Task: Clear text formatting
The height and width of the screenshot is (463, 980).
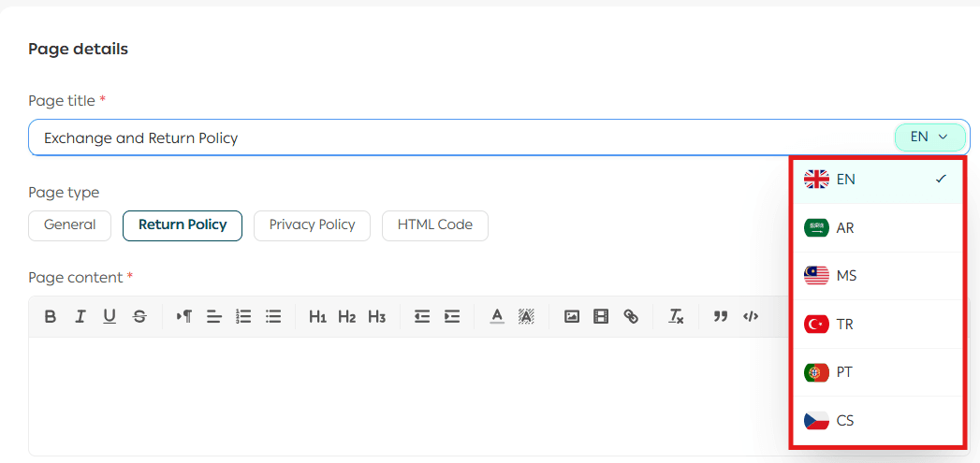Action: [676, 317]
